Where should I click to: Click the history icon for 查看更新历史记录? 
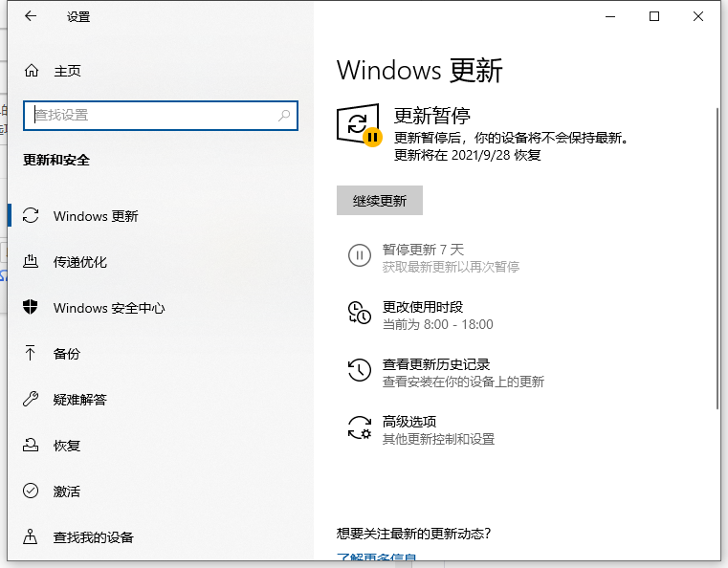point(359,371)
